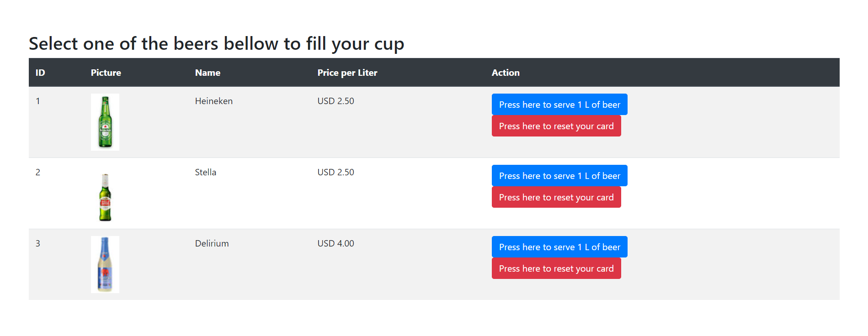The image size is (868, 336).
Task: Click the ID column header
Action: [x=40, y=73]
